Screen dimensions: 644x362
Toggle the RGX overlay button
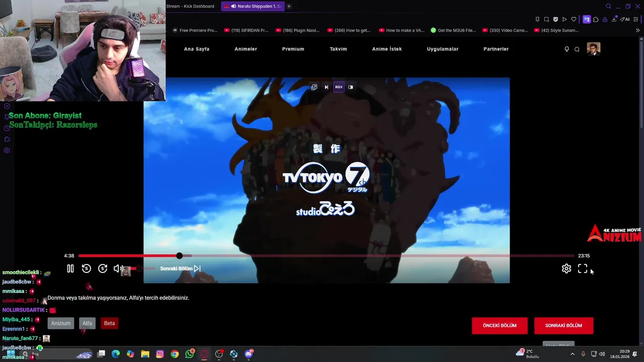[x=339, y=87]
